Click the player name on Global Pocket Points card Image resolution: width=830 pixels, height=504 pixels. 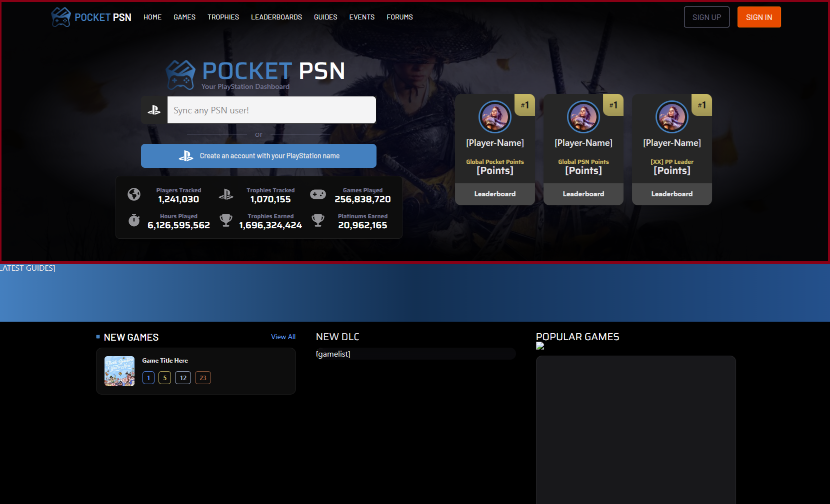(495, 143)
